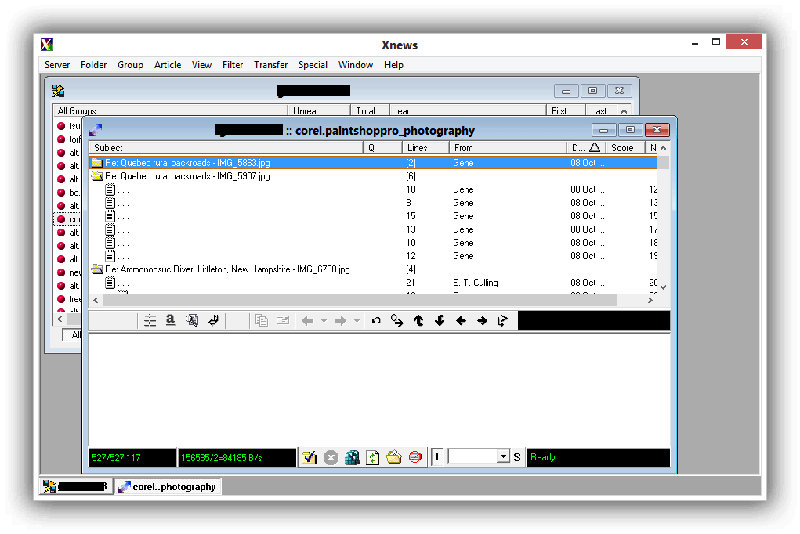Screen dimensions: 800x534
Task: Click the open folder icon in status bar
Action: (x=394, y=457)
